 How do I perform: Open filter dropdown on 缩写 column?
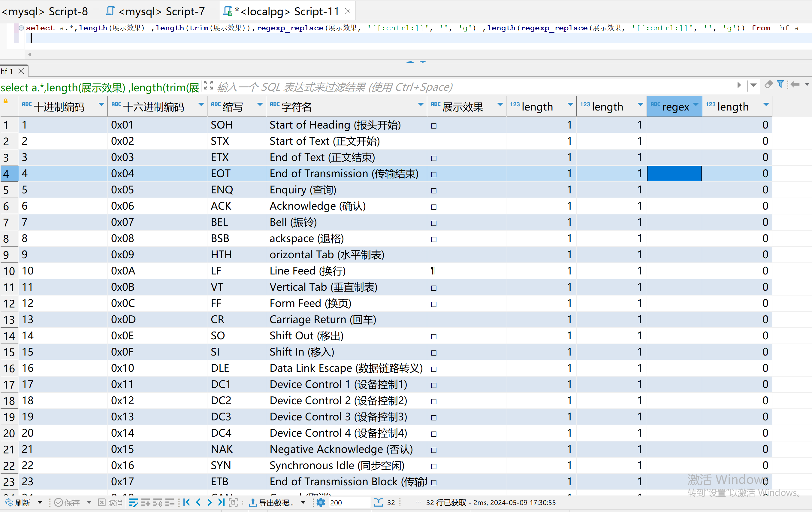[x=260, y=105]
